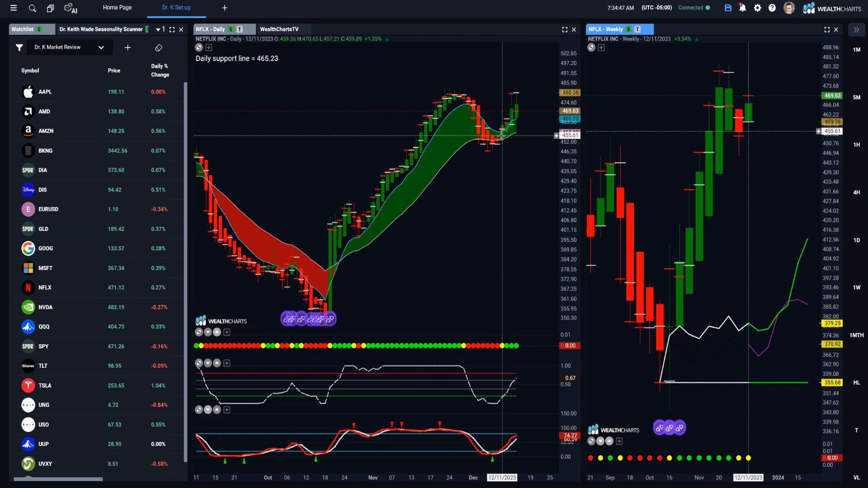Click the watchlist horizontal scrollbar

pyautogui.click(x=58, y=479)
